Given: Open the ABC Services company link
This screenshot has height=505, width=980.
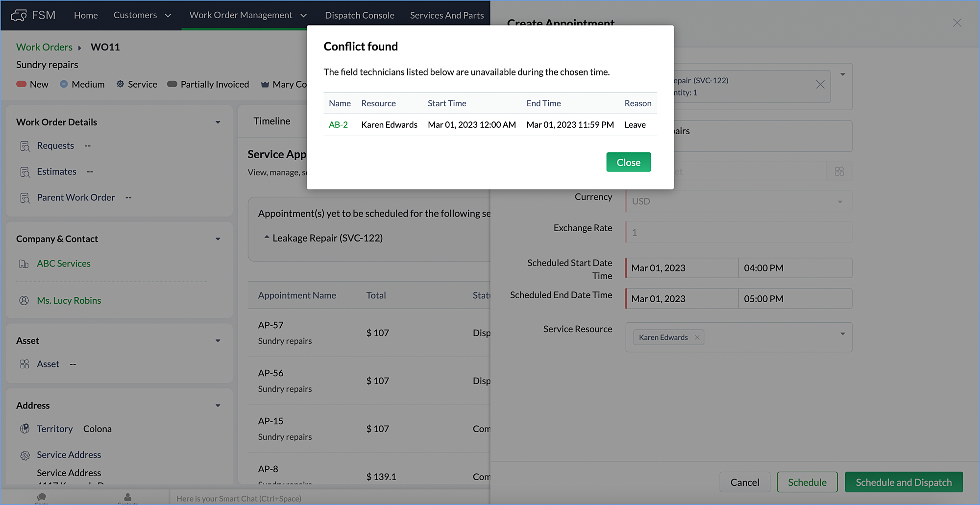Looking at the screenshot, I should [64, 264].
